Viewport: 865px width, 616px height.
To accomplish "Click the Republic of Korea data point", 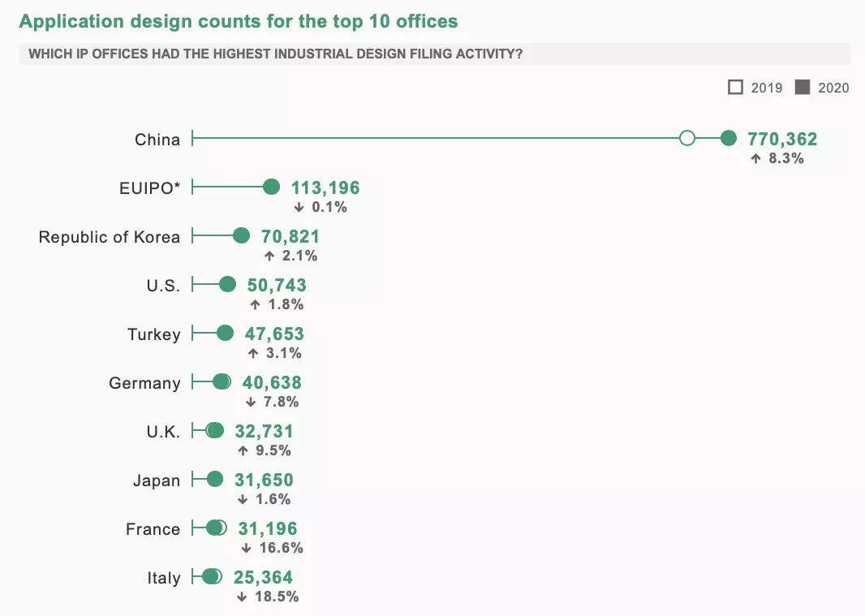I will tap(241, 235).
